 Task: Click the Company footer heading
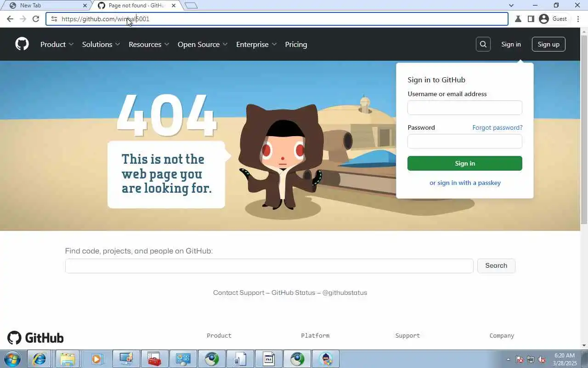point(502,336)
